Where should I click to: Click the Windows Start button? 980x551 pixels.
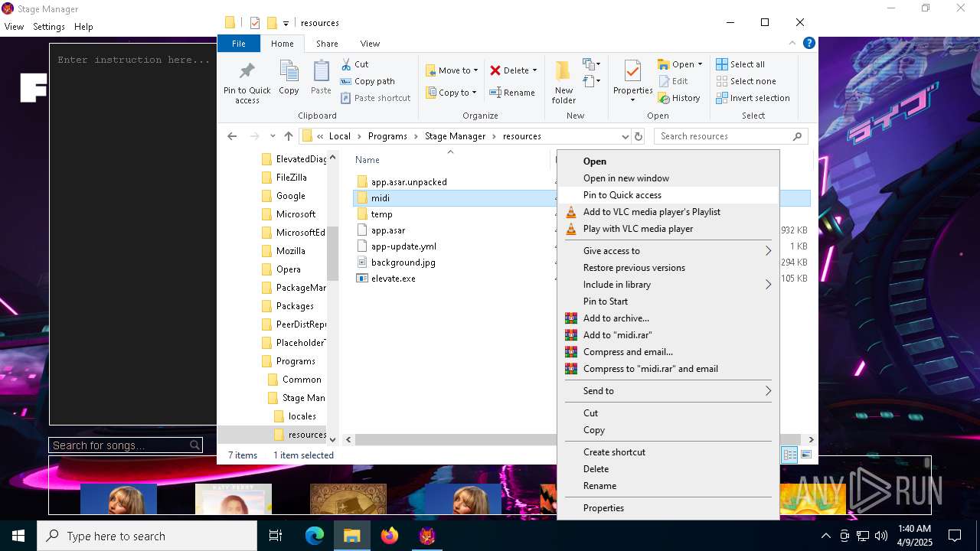click(18, 536)
